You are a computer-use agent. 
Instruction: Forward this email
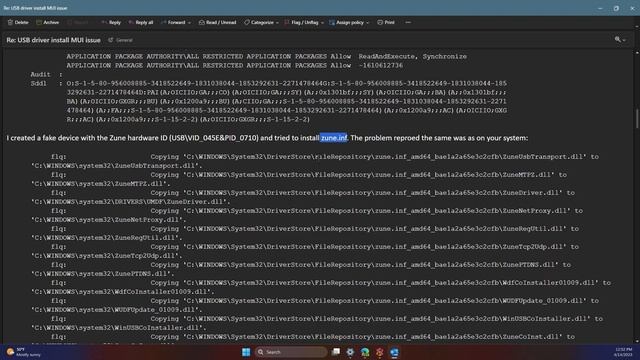[173, 22]
